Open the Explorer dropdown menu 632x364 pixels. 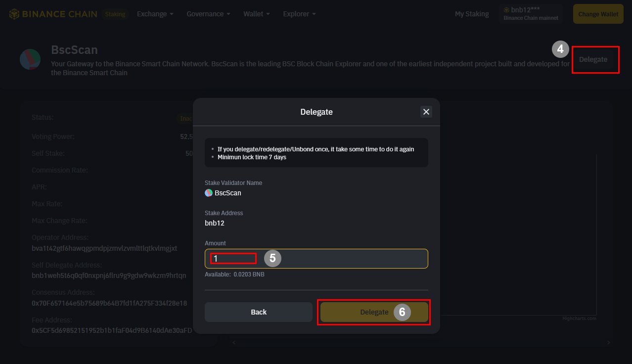[299, 14]
